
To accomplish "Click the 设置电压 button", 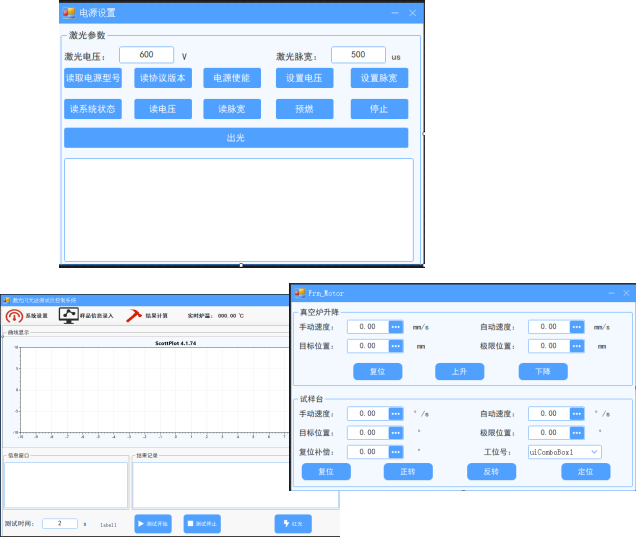I will pos(304,78).
